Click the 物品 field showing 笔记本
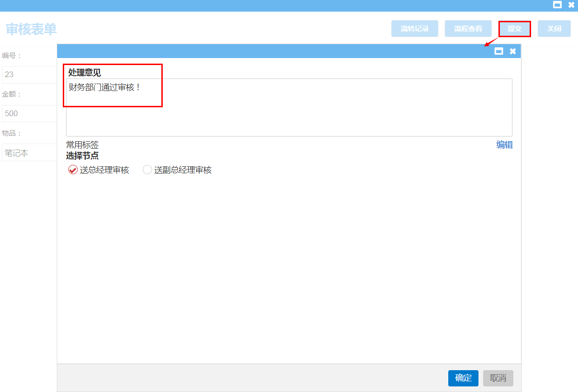This screenshot has height=392, width=578. 29,153
